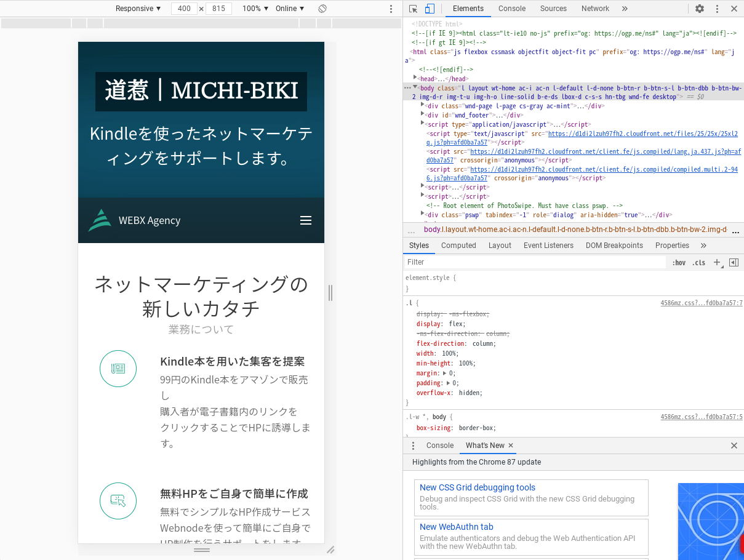Image resolution: width=744 pixels, height=560 pixels.
Task: Grab the right-edge viewport resize handle
Action: point(330,293)
